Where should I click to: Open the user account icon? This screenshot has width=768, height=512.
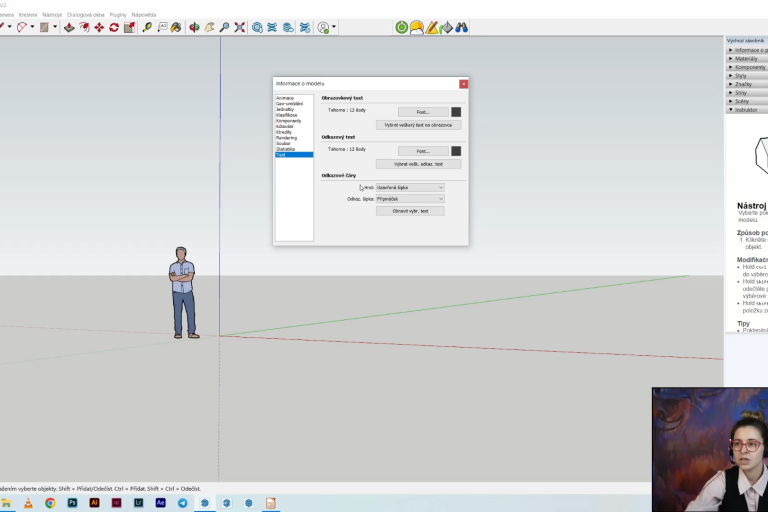coord(323,27)
